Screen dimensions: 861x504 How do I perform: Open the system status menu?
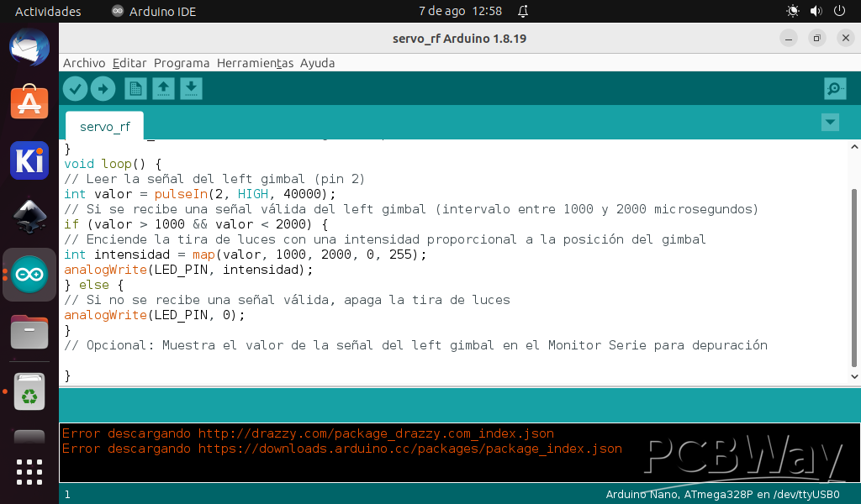[815, 11]
